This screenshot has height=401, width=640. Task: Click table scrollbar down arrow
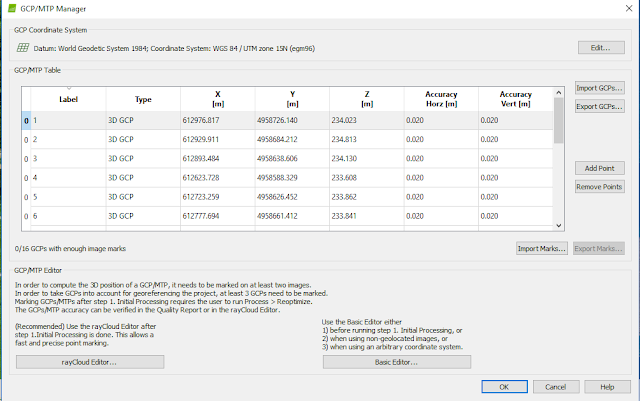[x=559, y=225]
